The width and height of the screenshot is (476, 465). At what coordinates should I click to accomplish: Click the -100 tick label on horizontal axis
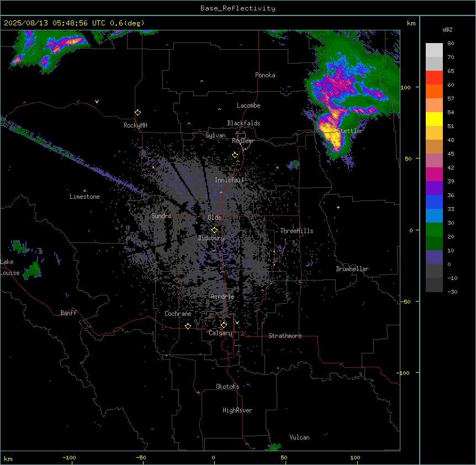click(69, 457)
